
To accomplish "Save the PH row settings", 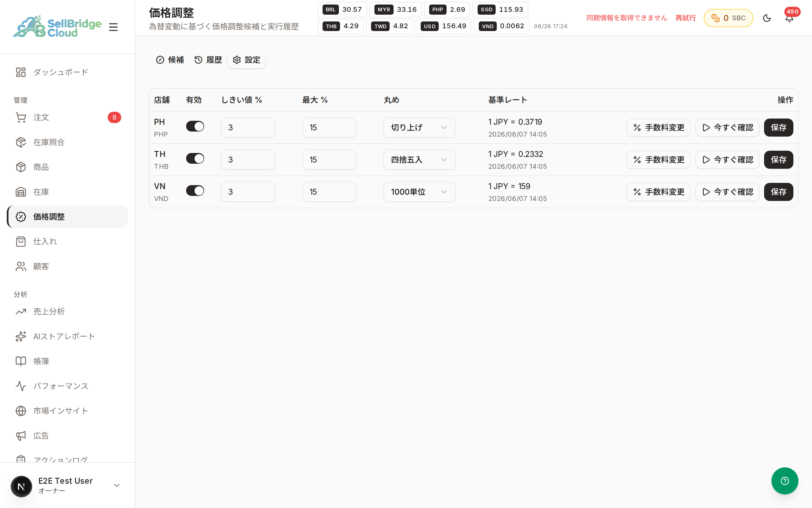I will [x=778, y=127].
